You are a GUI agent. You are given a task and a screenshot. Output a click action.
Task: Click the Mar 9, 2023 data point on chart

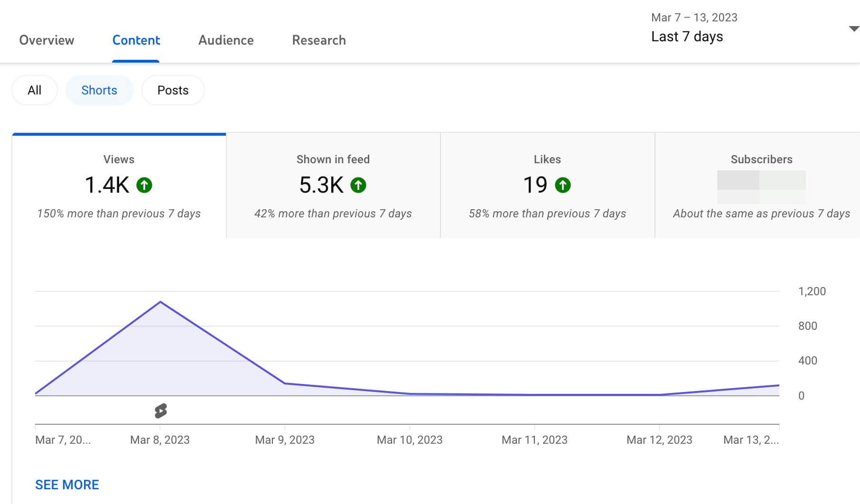tap(285, 383)
